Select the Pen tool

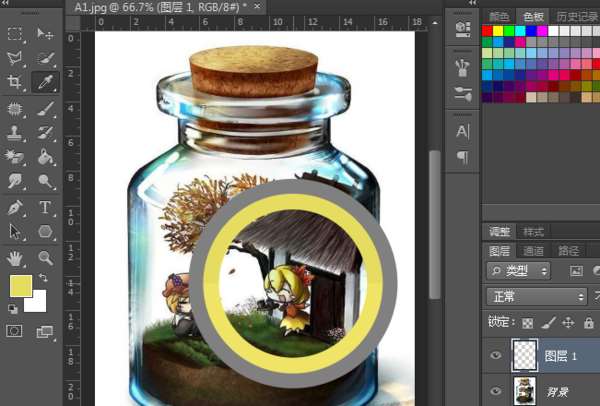click(x=15, y=208)
